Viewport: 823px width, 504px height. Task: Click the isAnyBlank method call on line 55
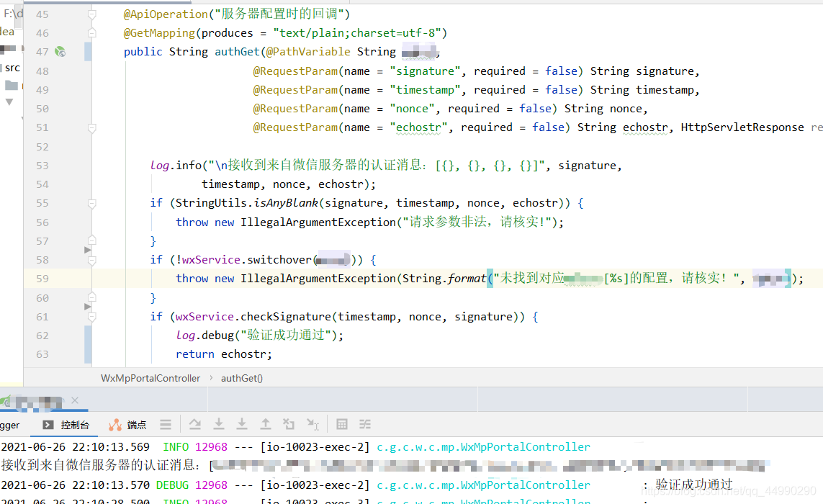pyautogui.click(x=286, y=202)
